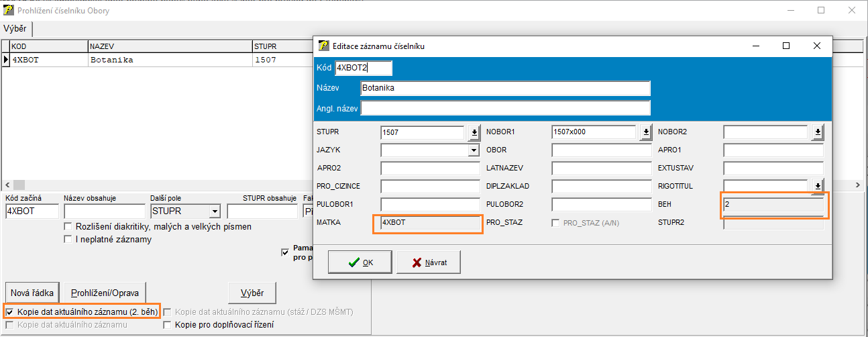Open the NOBOR1 lookup arrow button
The height and width of the screenshot is (337, 868).
click(645, 132)
